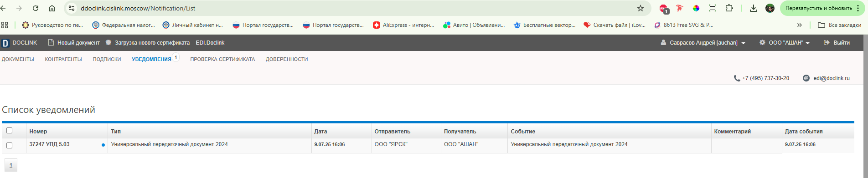Reload the page with refresh icon

coord(36,8)
